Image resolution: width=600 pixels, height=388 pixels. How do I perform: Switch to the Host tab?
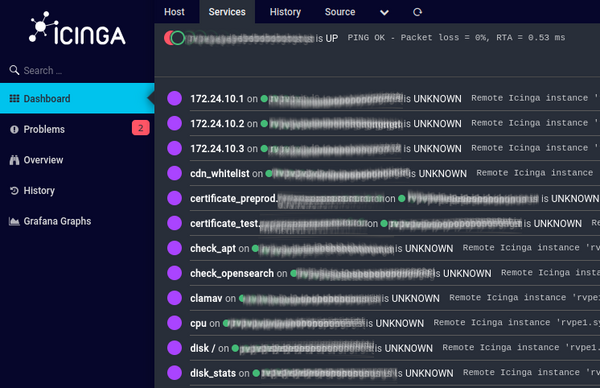coord(174,12)
